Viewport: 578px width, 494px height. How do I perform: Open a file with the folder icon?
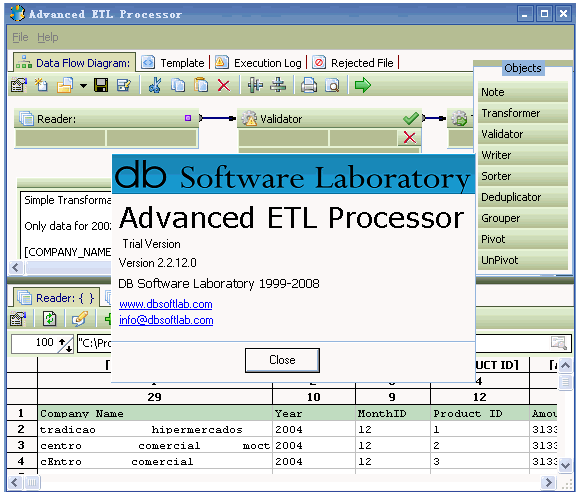(66, 85)
